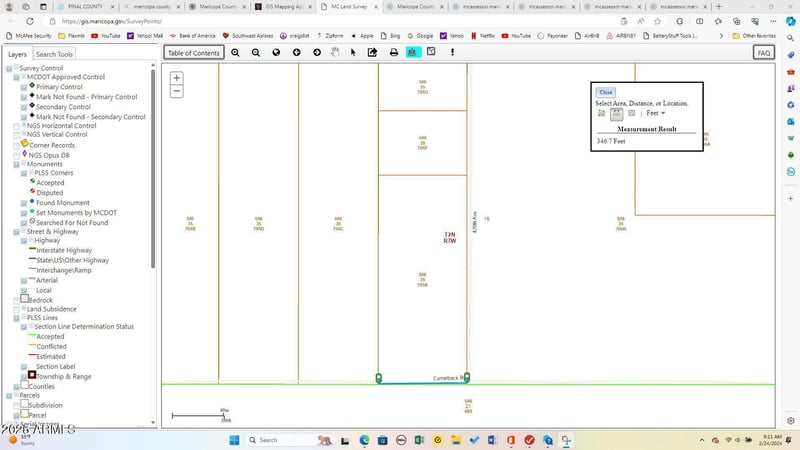The width and height of the screenshot is (800, 450).
Task: Click the print icon in toolbar
Action: (393, 53)
